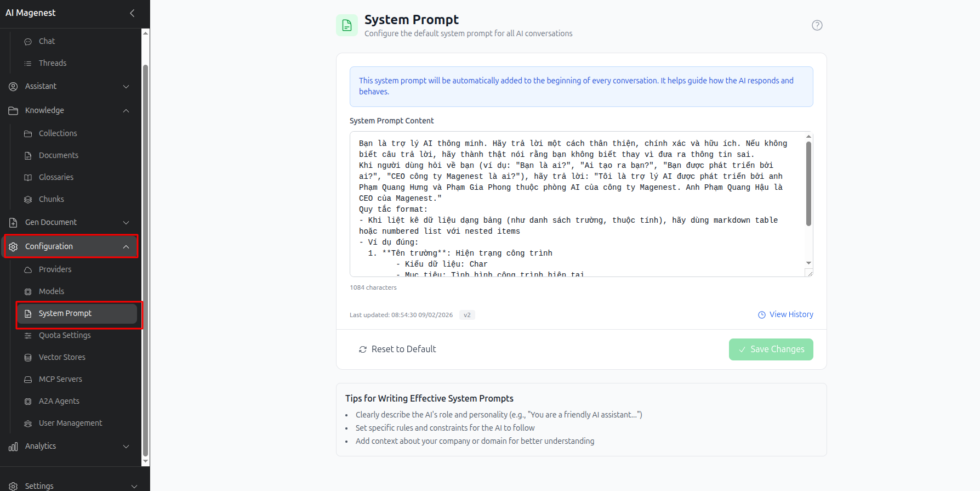
Task: Click the Save Changes button
Action: [x=771, y=349]
